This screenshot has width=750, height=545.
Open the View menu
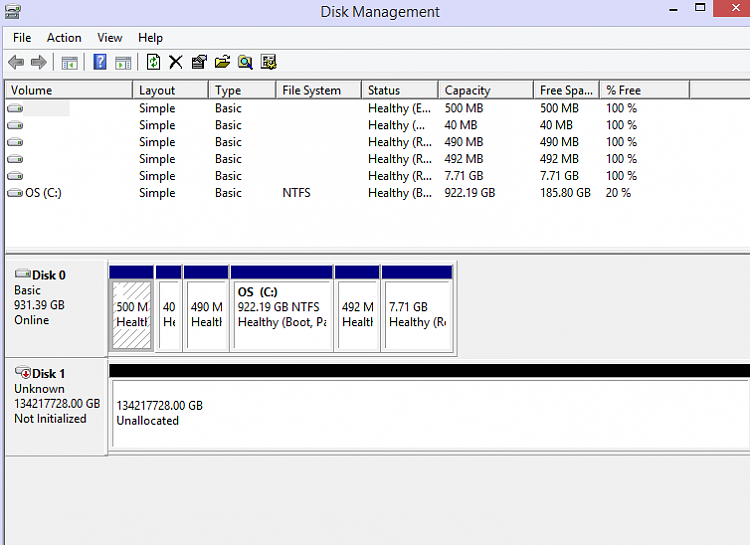coord(110,38)
